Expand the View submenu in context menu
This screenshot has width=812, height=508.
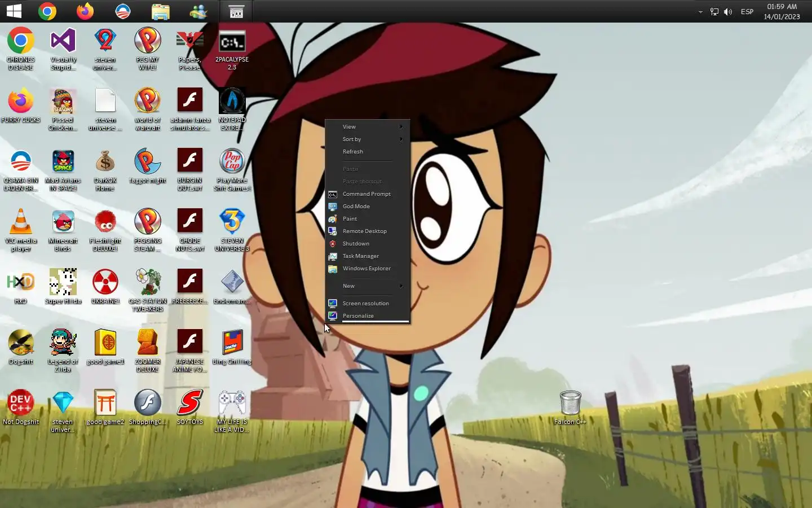click(x=368, y=126)
